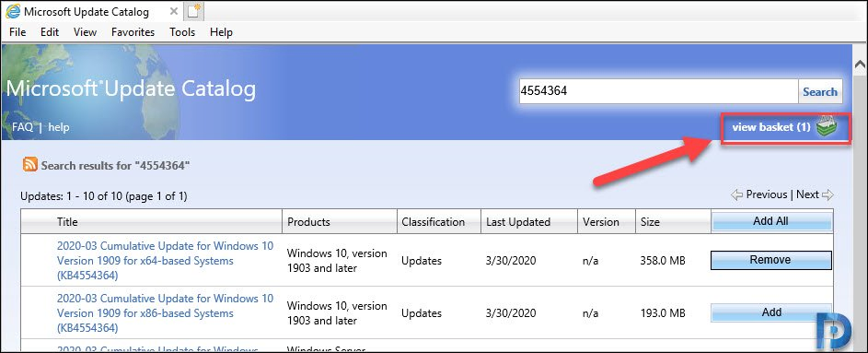Click the Add All button
The height and width of the screenshot is (353, 868).
click(x=771, y=221)
